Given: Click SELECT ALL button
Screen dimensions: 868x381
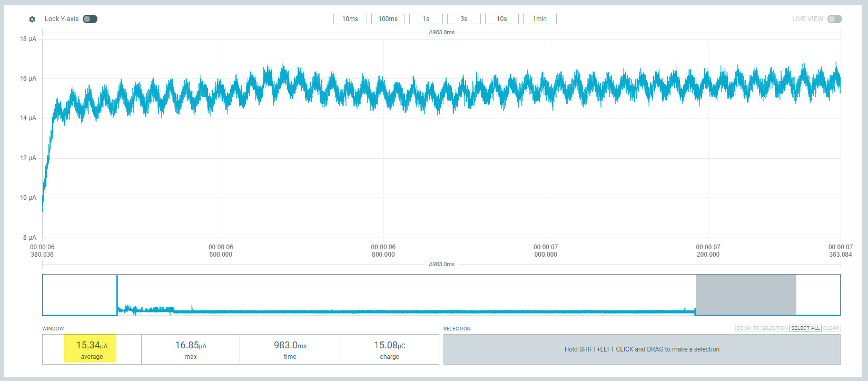Looking at the screenshot, I should (x=805, y=328).
